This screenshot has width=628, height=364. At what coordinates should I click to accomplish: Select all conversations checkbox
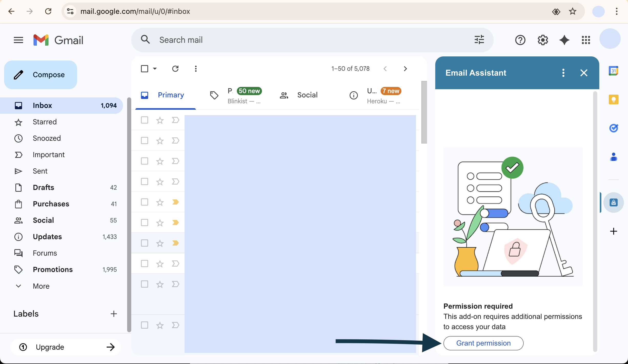click(x=145, y=68)
